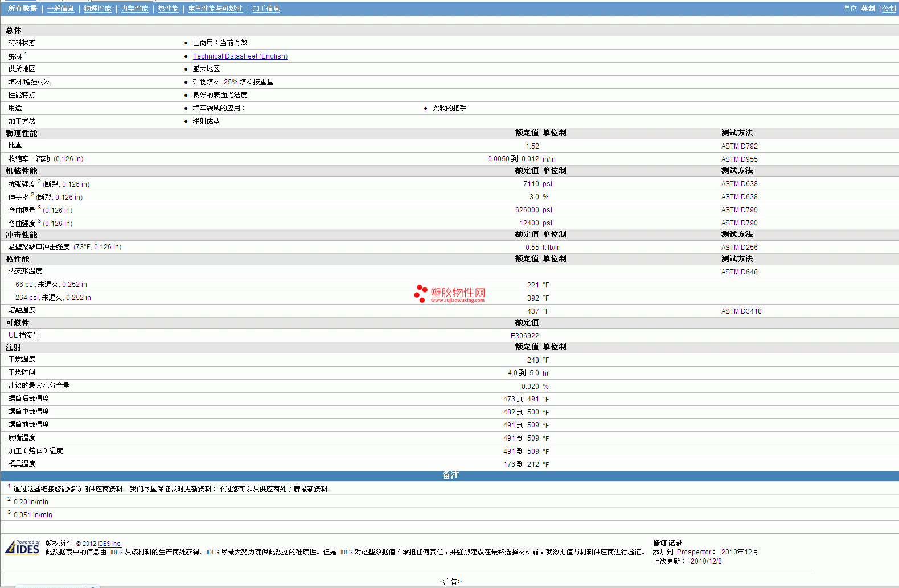899x588 pixels.
Task: Select the 力学性能 tab
Action: (x=134, y=9)
